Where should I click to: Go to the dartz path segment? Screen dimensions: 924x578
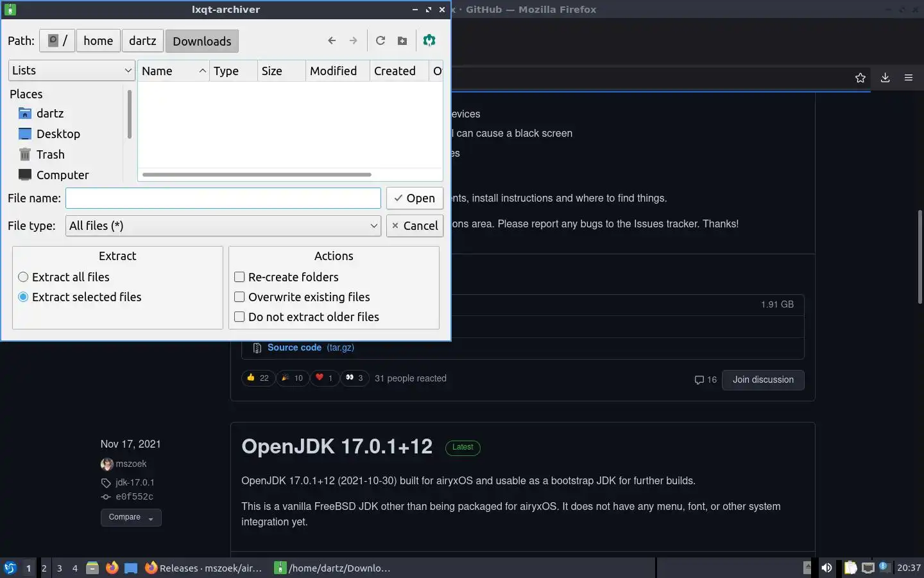142,40
